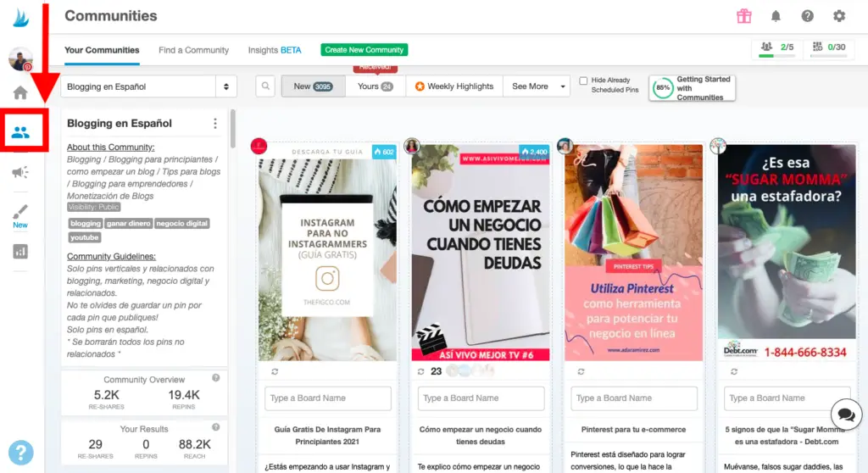This screenshot has width=868, height=473.
Task: Go to the Home icon in sidebar
Action: (x=20, y=92)
